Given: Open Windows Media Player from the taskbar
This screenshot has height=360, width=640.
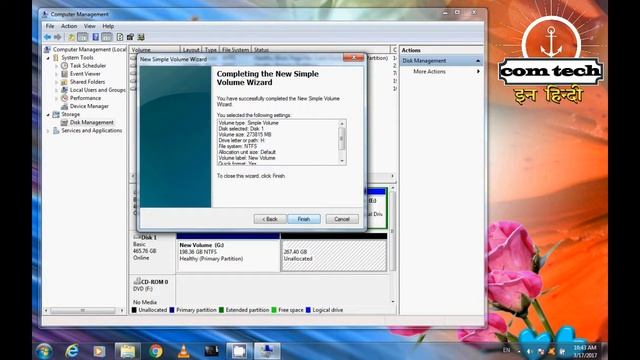Looking at the screenshot, I should [99, 351].
